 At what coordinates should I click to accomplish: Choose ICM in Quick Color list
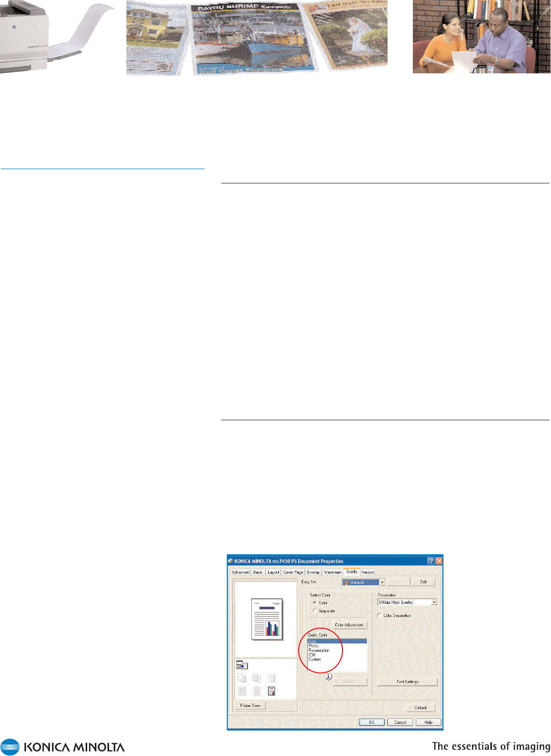(x=337, y=655)
